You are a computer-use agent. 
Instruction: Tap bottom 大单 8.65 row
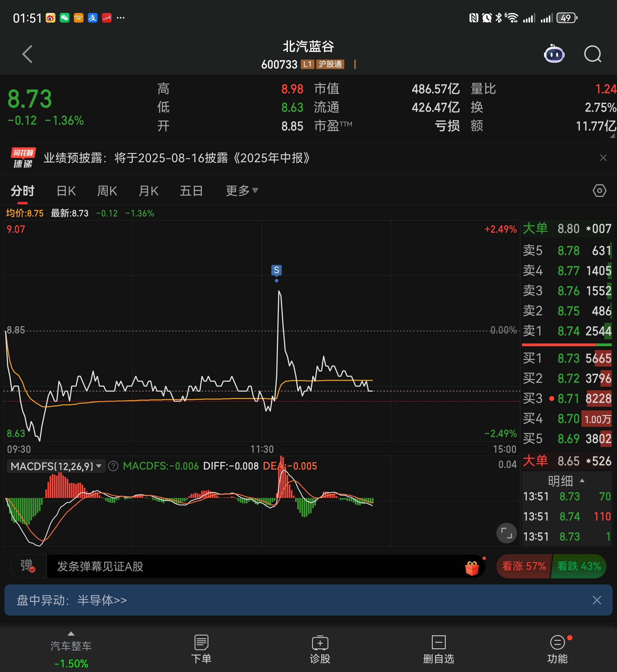pos(567,461)
